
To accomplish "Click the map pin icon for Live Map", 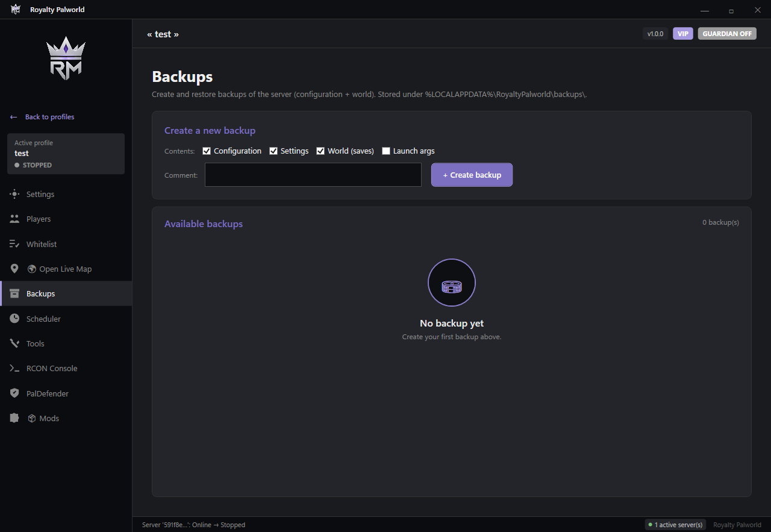I will (14, 269).
